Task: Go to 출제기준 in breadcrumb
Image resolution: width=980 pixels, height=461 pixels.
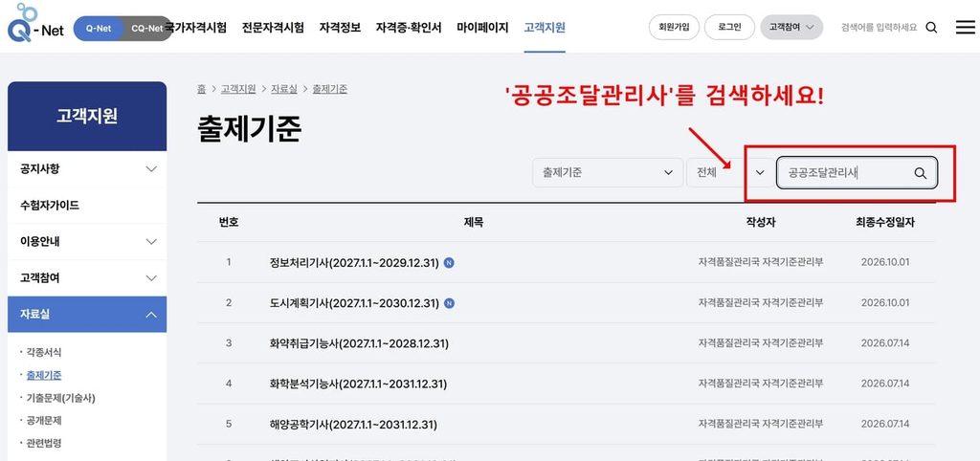Action: (329, 89)
